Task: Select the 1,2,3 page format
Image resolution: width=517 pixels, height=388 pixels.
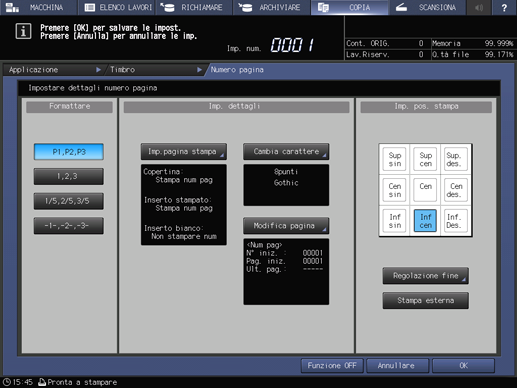Action: click(x=69, y=176)
